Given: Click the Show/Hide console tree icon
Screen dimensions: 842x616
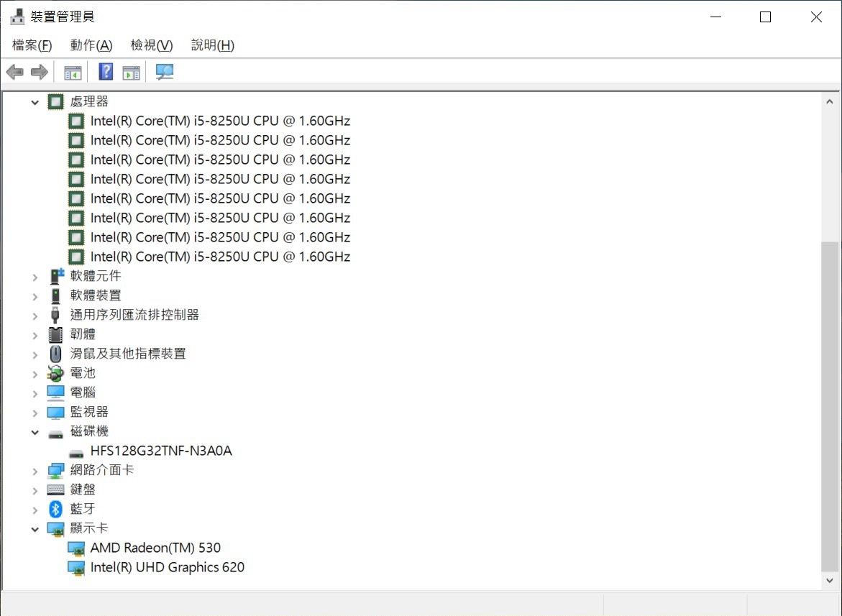Looking at the screenshot, I should pos(73,72).
